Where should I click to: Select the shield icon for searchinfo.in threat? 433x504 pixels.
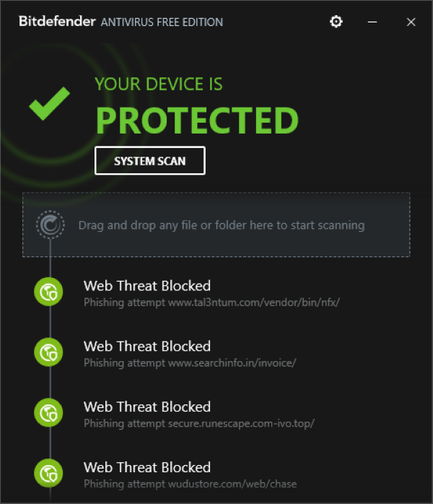tap(48, 352)
